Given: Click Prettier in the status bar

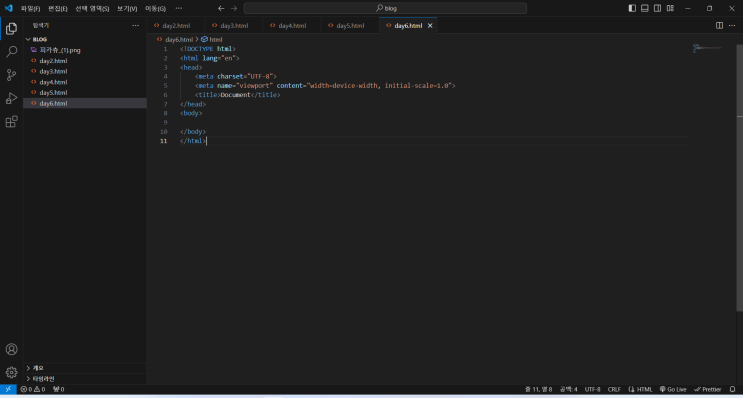Looking at the screenshot, I should tap(707, 389).
